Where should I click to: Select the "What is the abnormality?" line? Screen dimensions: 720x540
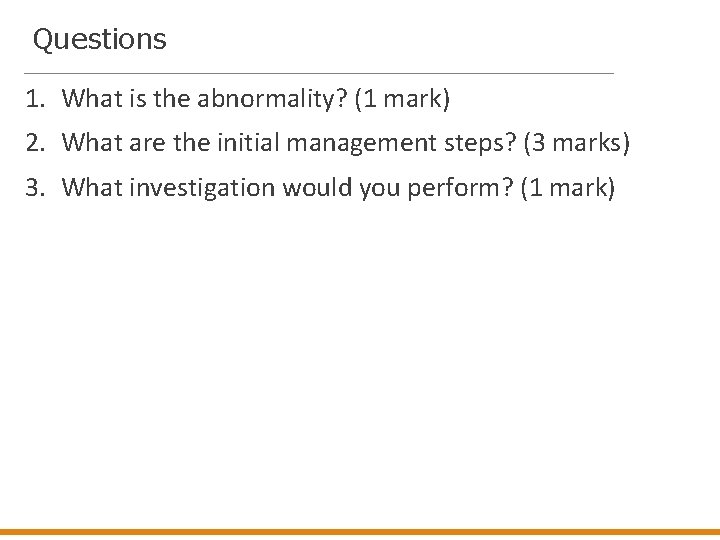[256, 98]
